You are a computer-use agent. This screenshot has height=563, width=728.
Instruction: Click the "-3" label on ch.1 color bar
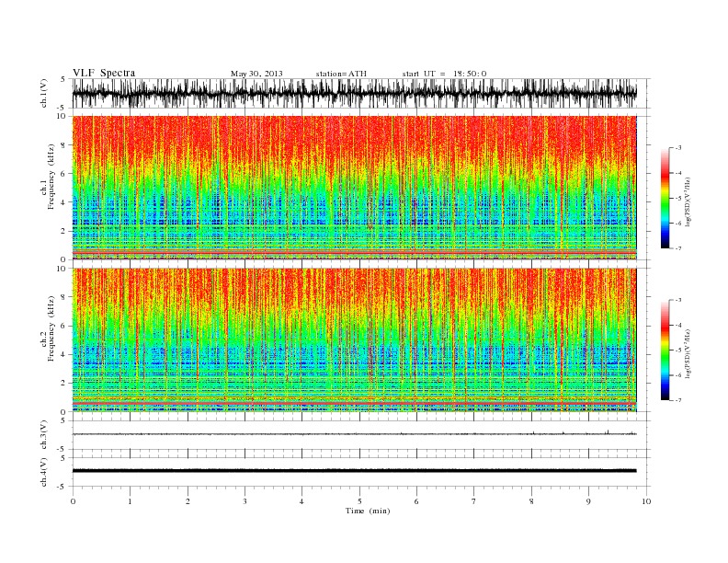(678, 148)
